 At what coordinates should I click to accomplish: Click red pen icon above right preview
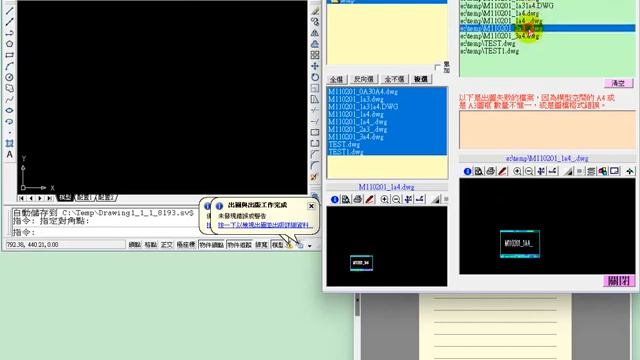pyautogui.click(x=502, y=171)
